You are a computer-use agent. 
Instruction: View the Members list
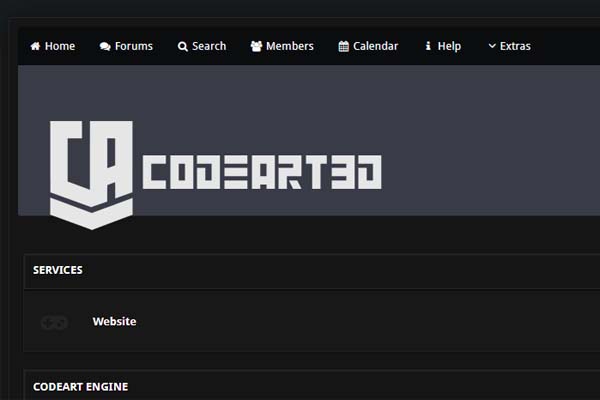tap(282, 46)
